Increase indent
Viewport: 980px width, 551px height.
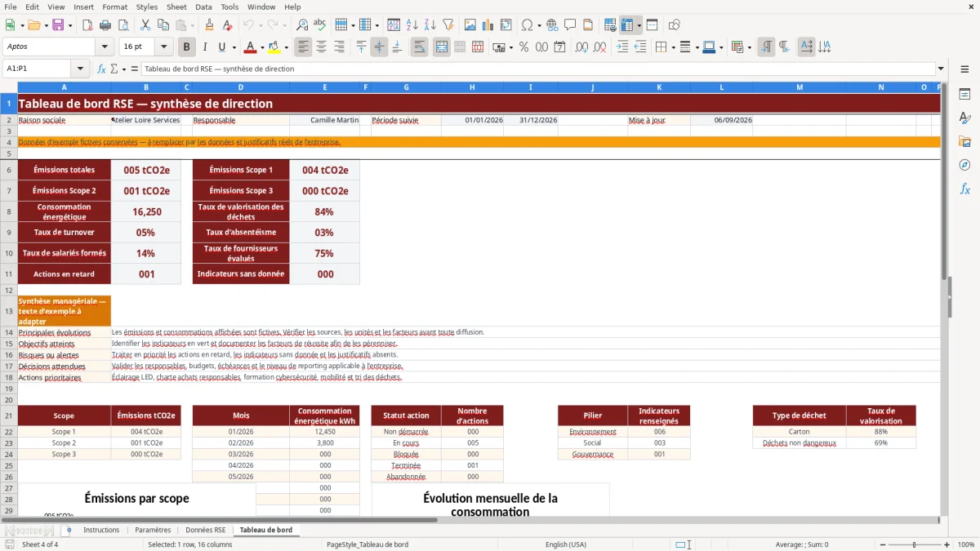622,47
